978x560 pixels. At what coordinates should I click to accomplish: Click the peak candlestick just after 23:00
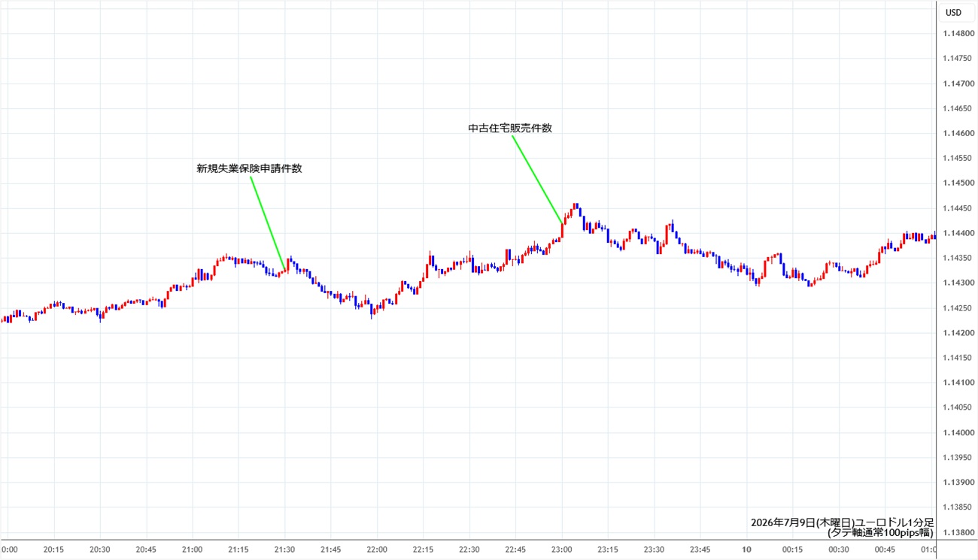coord(575,207)
